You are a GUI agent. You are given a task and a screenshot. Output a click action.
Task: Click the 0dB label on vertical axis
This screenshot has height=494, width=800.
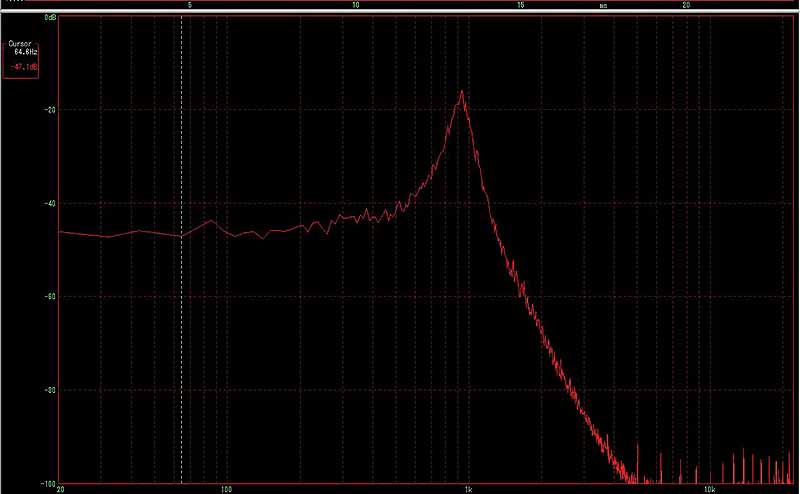pos(49,18)
